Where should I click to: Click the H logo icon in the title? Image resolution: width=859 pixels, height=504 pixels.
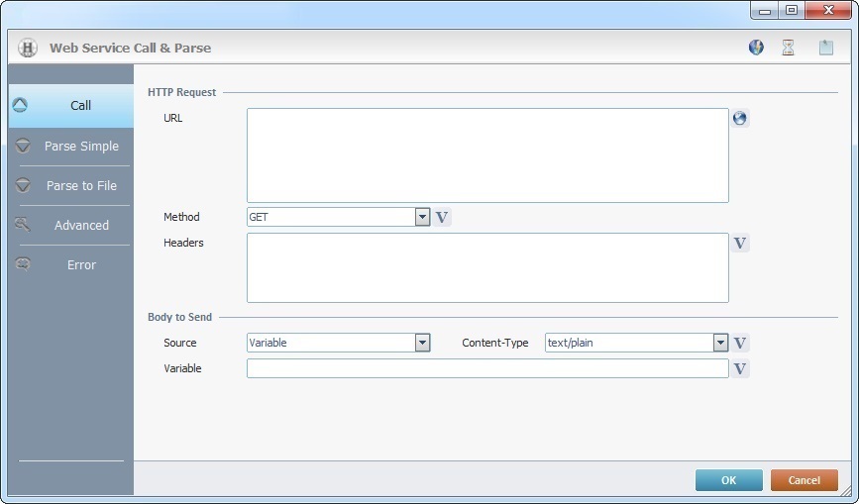(28, 48)
